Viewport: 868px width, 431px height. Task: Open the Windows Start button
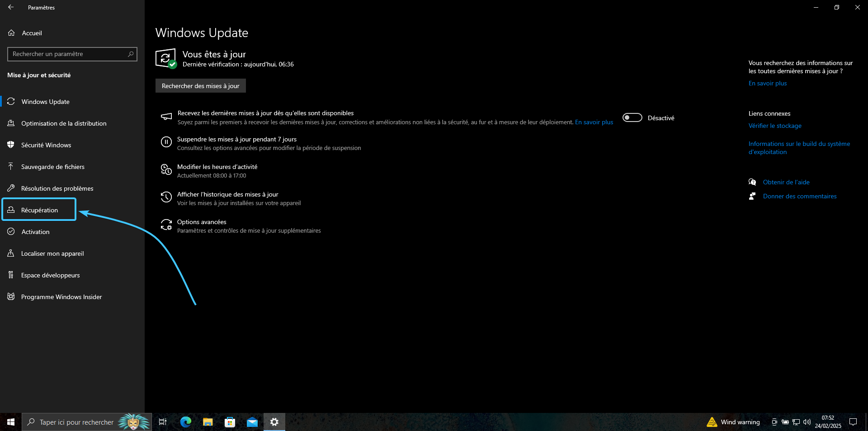point(11,422)
